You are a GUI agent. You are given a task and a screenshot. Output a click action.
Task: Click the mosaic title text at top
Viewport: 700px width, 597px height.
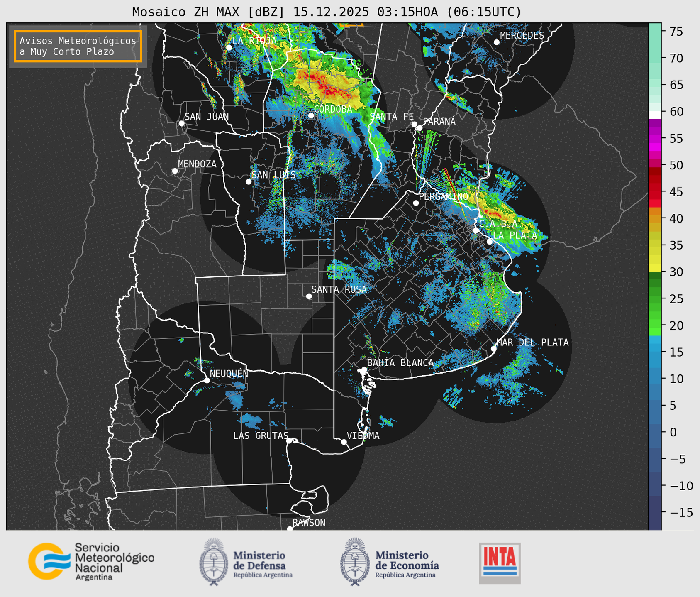point(327,12)
